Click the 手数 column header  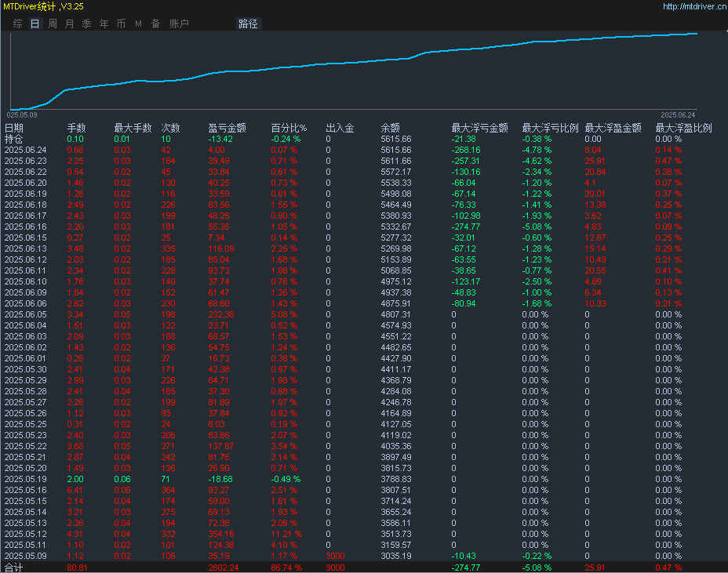click(77, 128)
